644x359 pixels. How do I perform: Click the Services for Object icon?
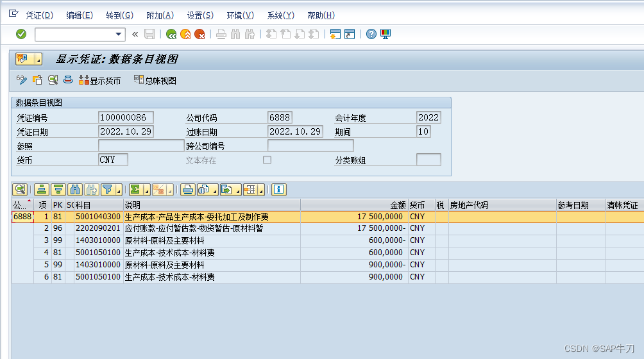[x=24, y=59]
